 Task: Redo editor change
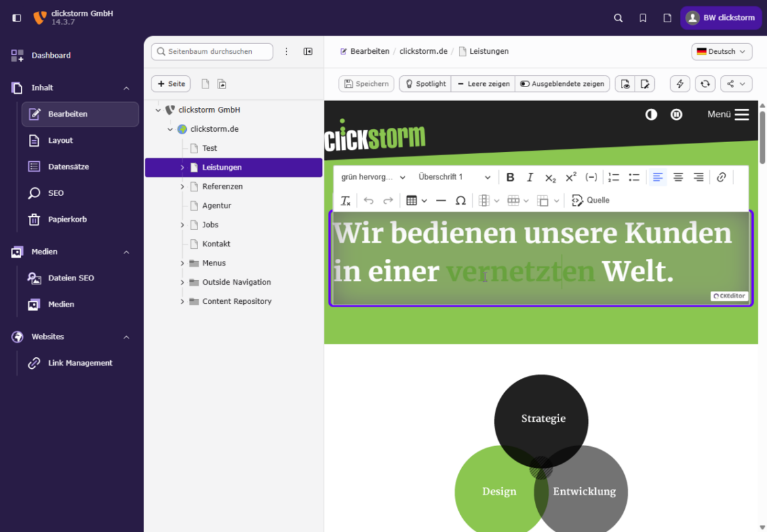(388, 200)
